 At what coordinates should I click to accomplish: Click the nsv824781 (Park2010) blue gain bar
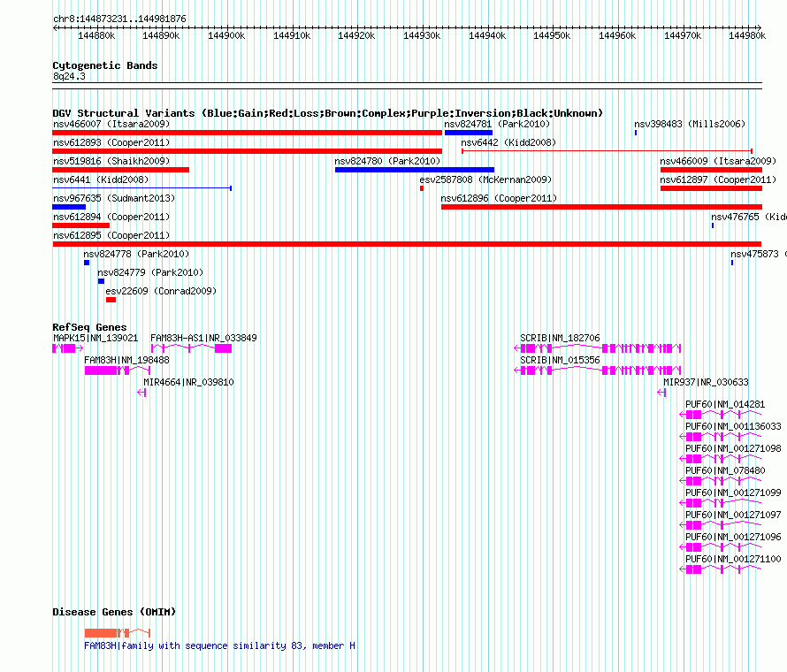469,133
